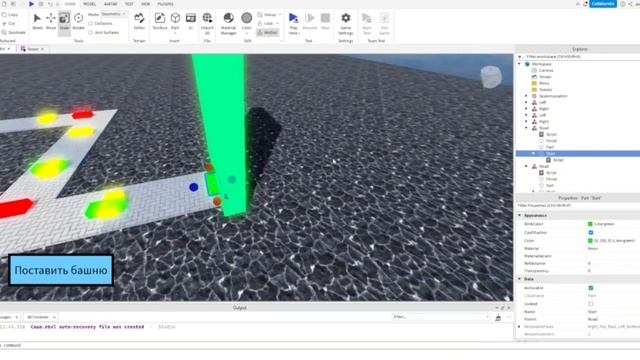Expand the ResizeableFaces property
This screenshot has height=360, width=640.
[520, 327]
